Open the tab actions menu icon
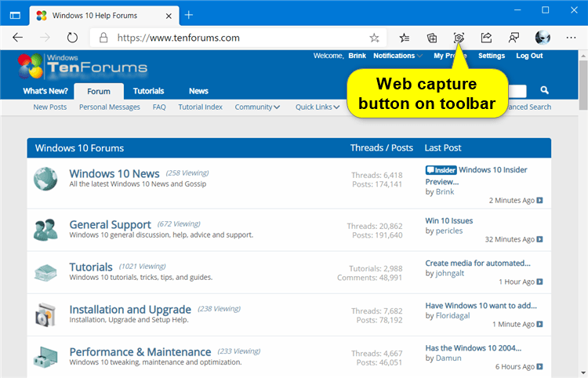 [15, 16]
